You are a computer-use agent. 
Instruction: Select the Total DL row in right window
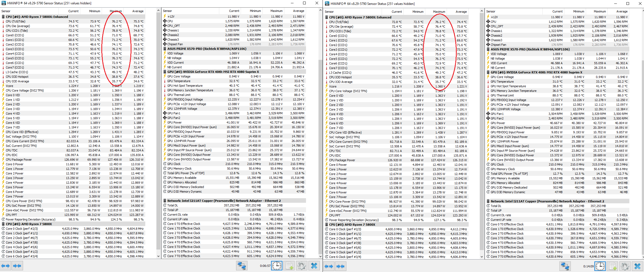click(x=557, y=206)
